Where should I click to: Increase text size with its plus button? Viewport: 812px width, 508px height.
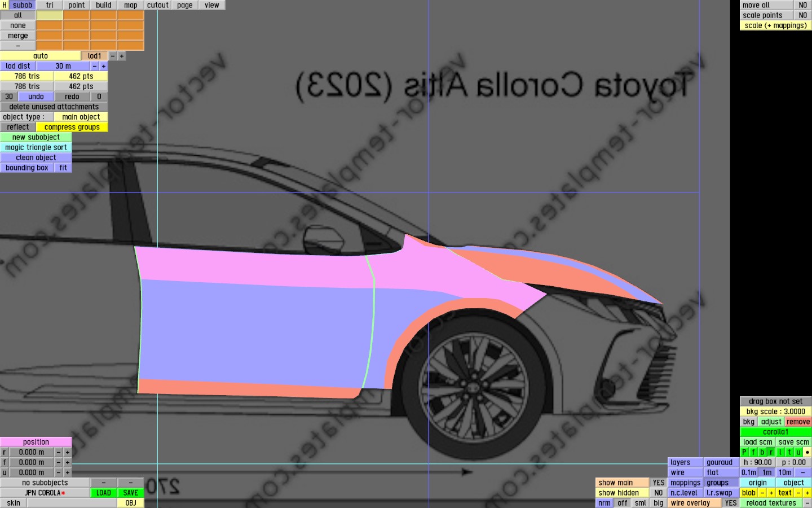pos(807,493)
